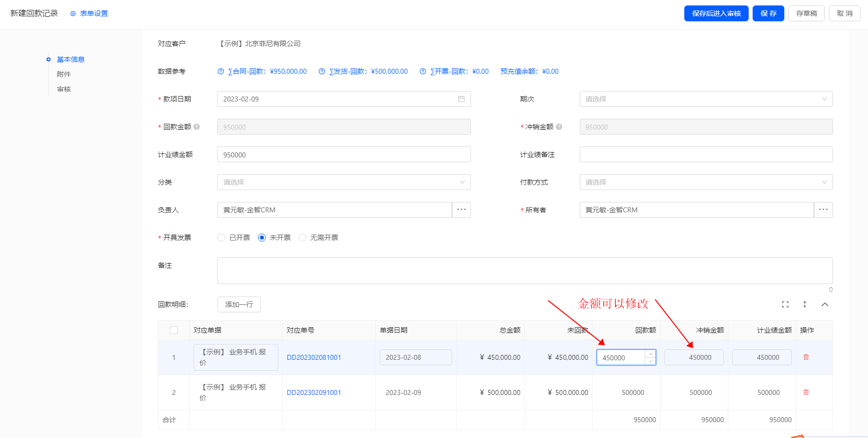Delete row 1 with trash icon
Viewport: 868px width, 438px height.
point(806,357)
